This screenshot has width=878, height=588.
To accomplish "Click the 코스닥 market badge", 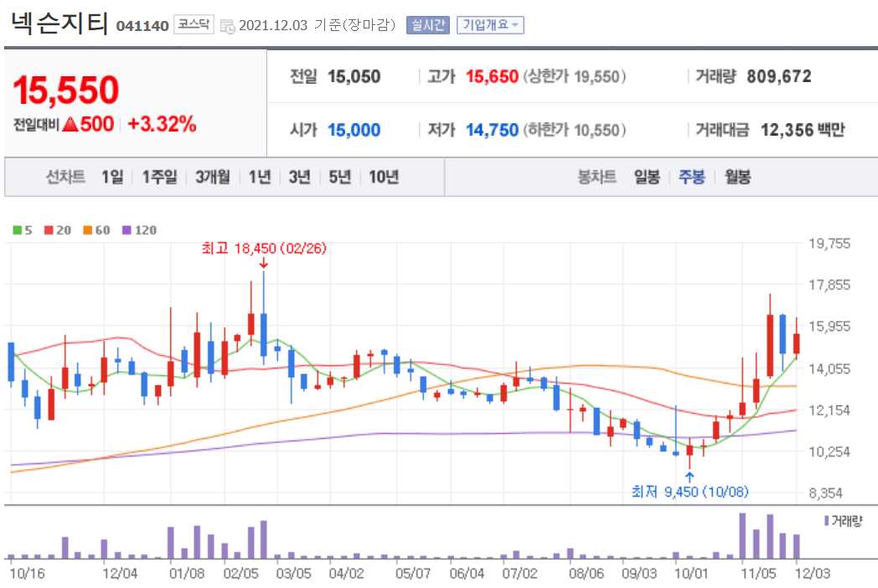I will pos(194,24).
